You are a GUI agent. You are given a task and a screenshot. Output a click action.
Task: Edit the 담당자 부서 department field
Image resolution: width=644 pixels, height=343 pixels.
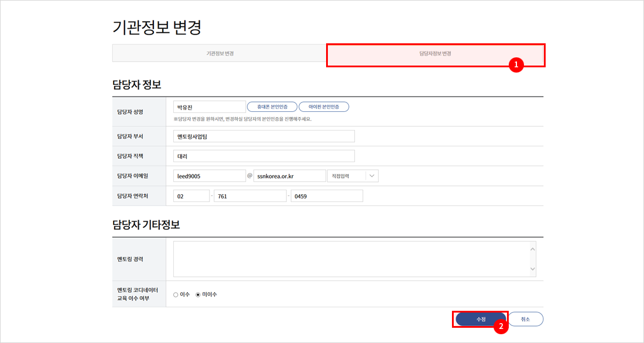pos(264,136)
